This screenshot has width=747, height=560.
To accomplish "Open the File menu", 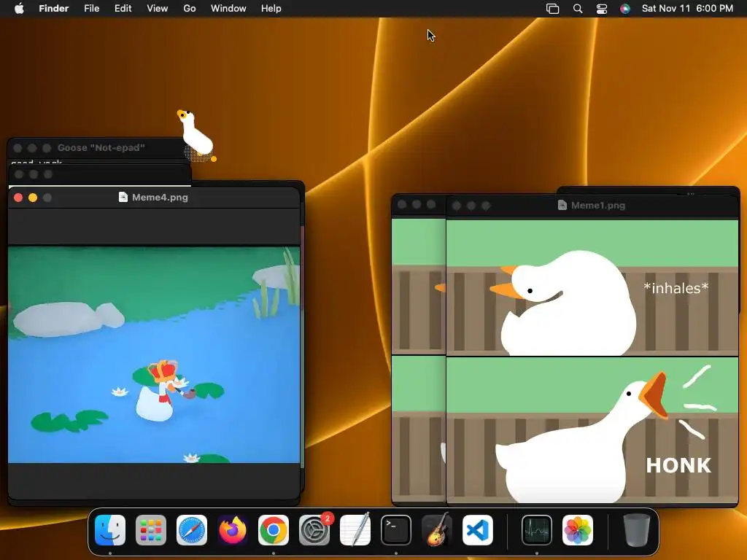I will tap(91, 9).
